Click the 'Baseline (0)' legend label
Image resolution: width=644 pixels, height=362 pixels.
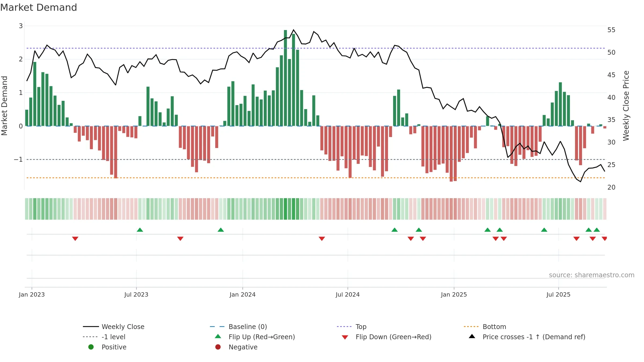click(248, 327)
